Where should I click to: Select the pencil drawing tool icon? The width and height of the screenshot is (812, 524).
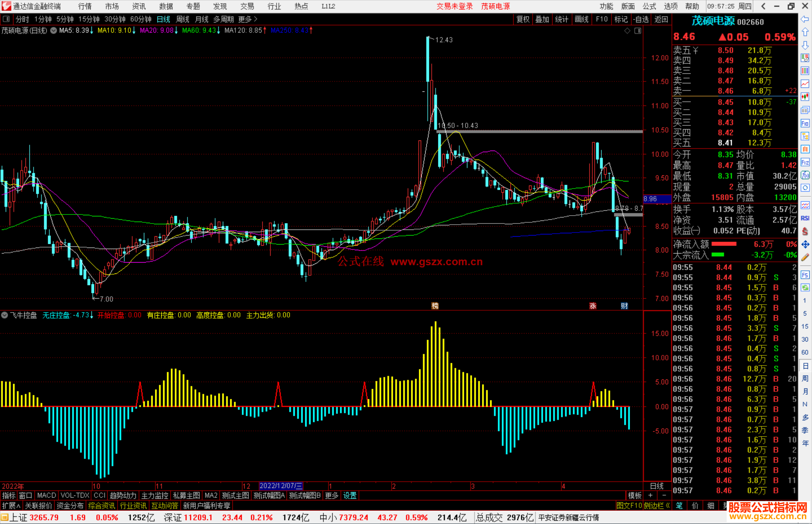pos(805,257)
